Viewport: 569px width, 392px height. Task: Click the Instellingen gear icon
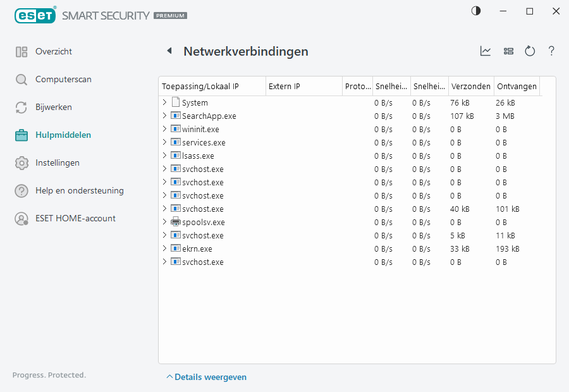[x=21, y=162]
